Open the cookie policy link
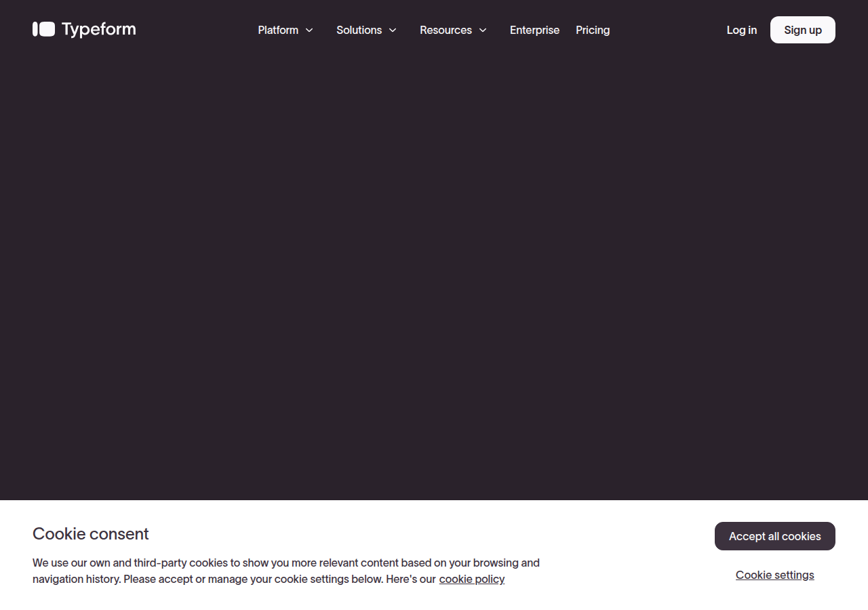Screen dimensions: 868x610 click(472, 579)
